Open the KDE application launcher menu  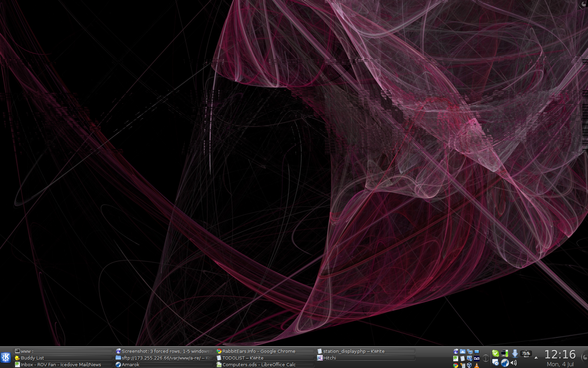pos(6,357)
